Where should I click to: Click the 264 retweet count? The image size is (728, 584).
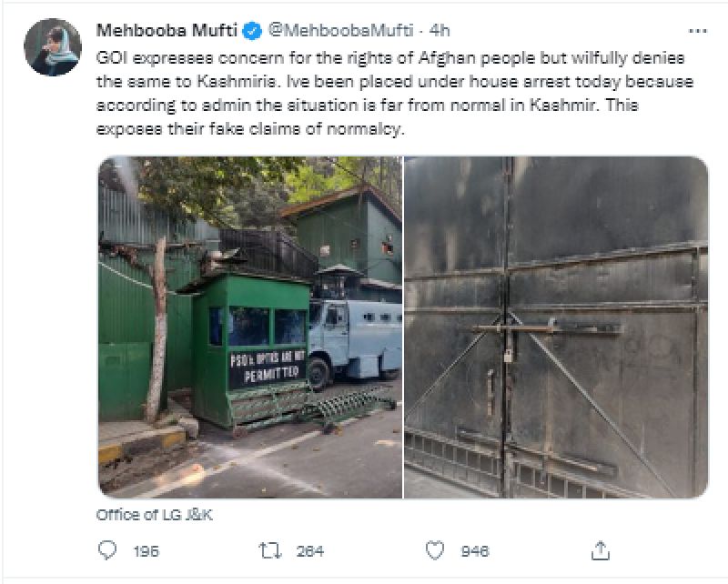pos(309,551)
